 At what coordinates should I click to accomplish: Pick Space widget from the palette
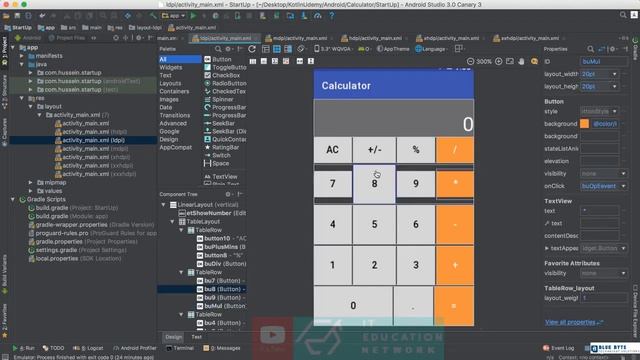[216, 164]
